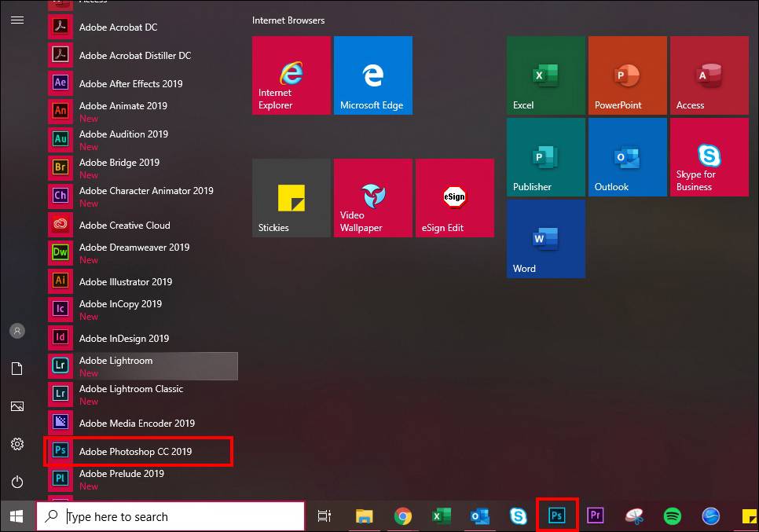Viewport: 759px width, 532px height.
Task: Open Excel from the taskbar
Action: click(442, 516)
